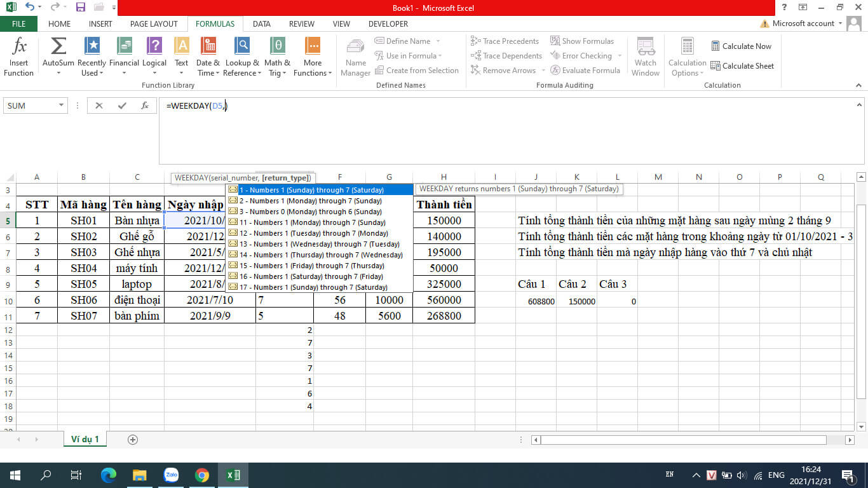Select cell with value 608800

click(536, 301)
